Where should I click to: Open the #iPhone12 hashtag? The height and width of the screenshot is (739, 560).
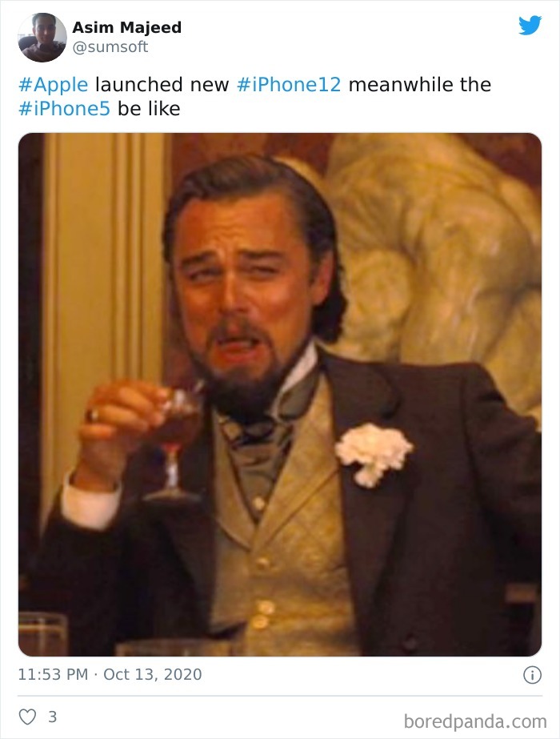[289, 85]
